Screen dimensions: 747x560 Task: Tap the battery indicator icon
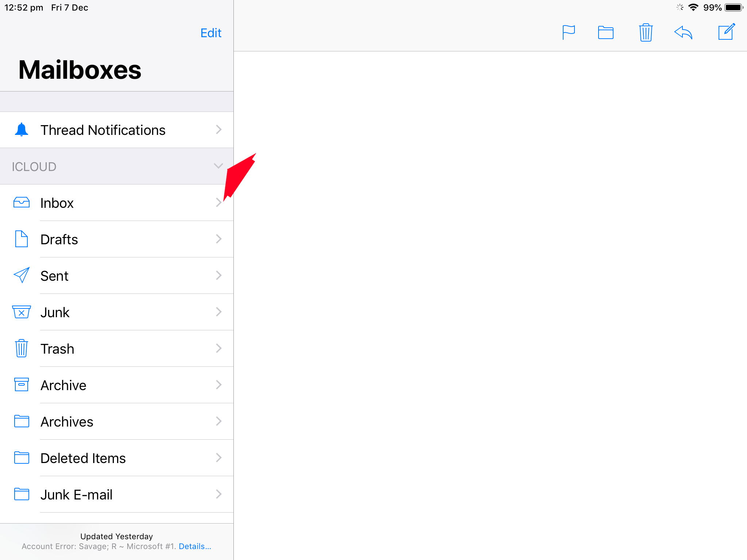tap(734, 7)
